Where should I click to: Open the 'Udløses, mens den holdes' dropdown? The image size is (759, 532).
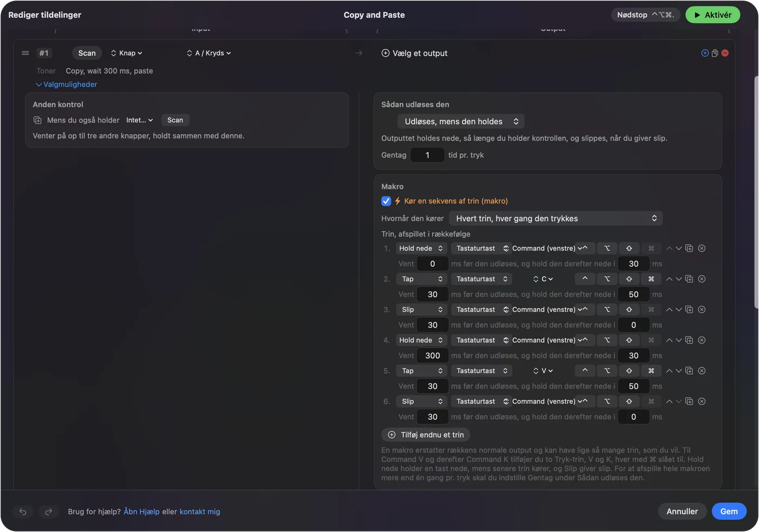click(x=461, y=121)
